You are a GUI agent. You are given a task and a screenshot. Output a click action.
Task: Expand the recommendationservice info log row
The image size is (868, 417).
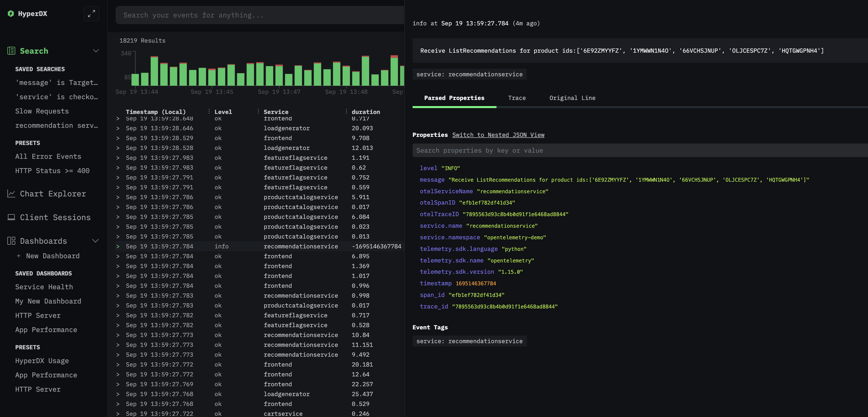pos(118,246)
